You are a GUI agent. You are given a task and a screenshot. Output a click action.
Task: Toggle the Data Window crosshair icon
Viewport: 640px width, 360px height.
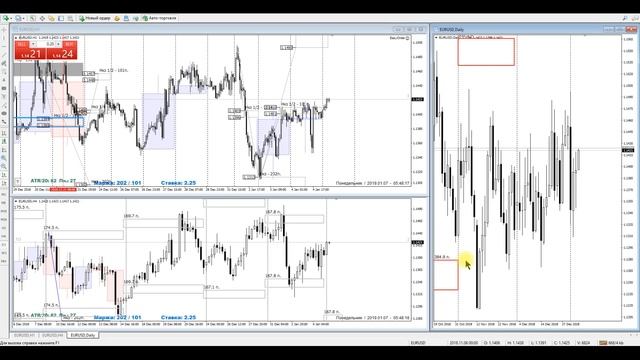click(42, 18)
